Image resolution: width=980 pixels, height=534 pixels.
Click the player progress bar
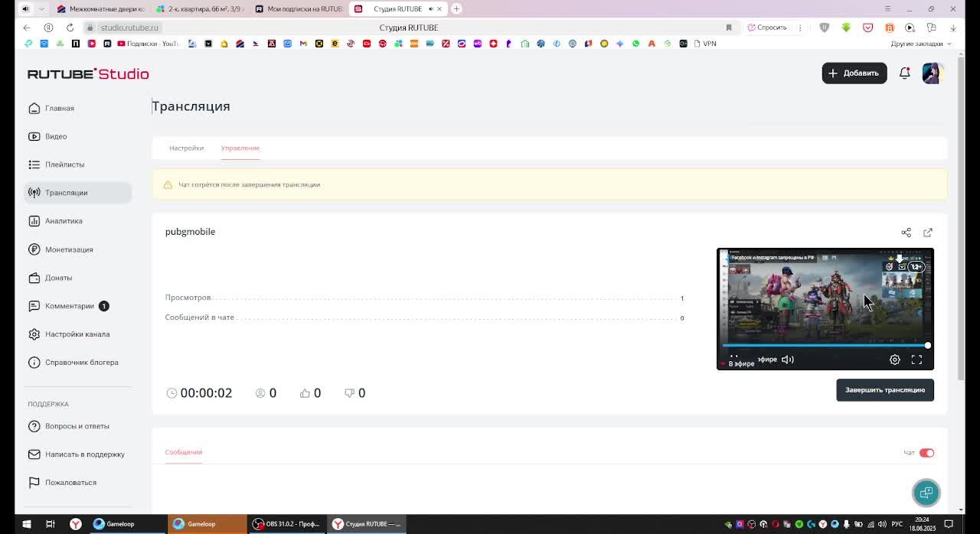[x=825, y=346]
